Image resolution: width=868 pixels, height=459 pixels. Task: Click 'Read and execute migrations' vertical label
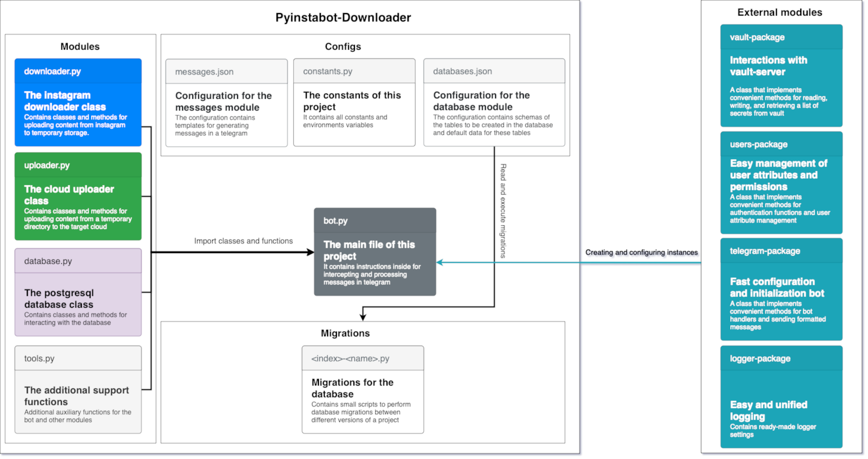point(503,211)
